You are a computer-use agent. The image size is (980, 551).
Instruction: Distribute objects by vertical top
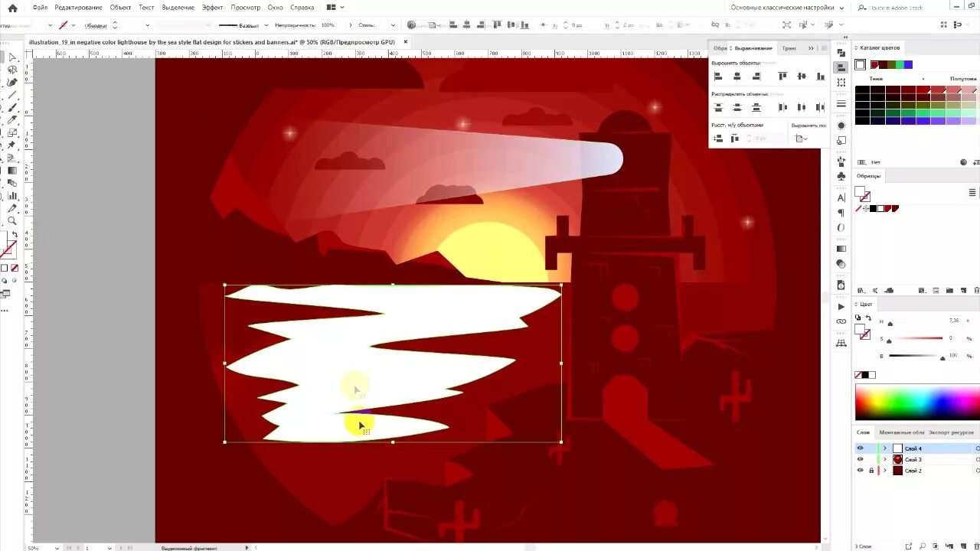click(718, 108)
